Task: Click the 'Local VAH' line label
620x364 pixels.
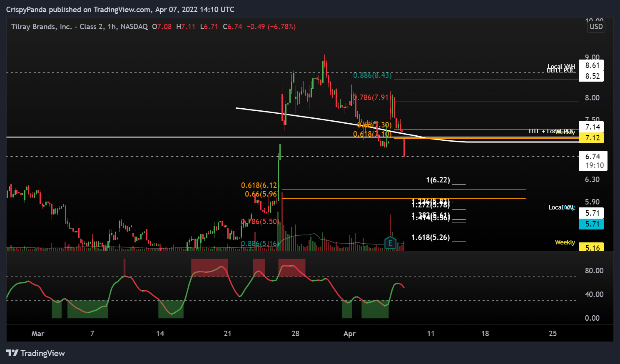Action: (561, 67)
